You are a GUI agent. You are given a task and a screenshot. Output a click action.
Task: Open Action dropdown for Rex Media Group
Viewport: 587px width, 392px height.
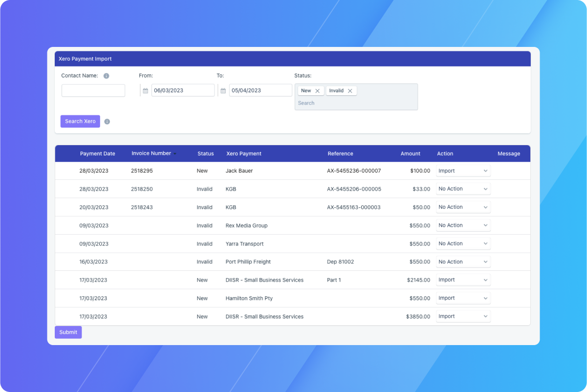click(x=463, y=225)
